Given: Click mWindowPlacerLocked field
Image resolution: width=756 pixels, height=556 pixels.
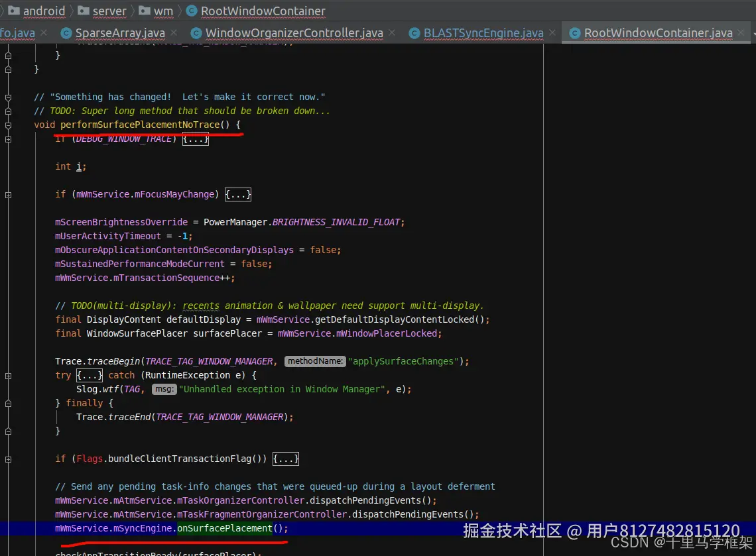Looking at the screenshot, I should pyautogui.click(x=386, y=333).
